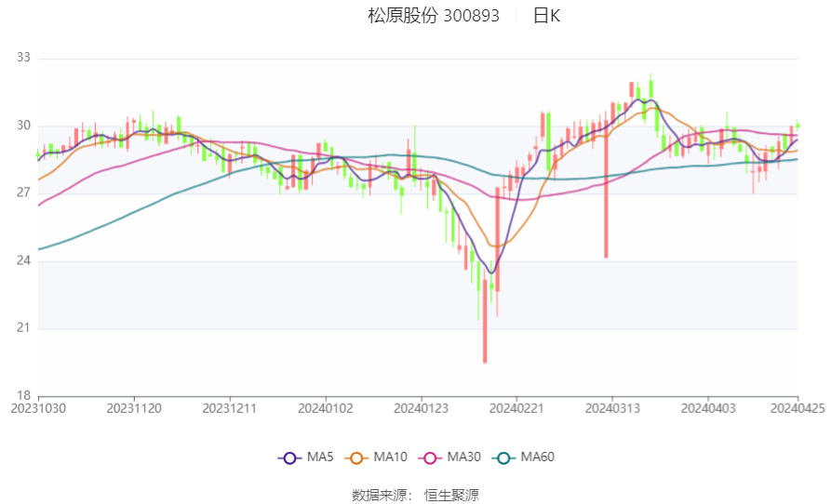Image resolution: width=831 pixels, height=504 pixels.
Task: Click x-axis date label 20240123
Action: 421,409
